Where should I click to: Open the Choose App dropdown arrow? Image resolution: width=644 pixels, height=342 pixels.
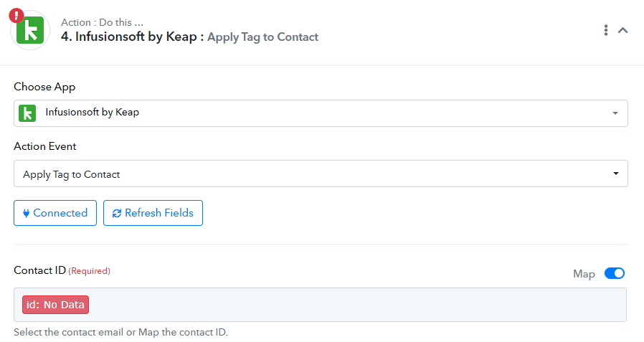pyautogui.click(x=615, y=113)
